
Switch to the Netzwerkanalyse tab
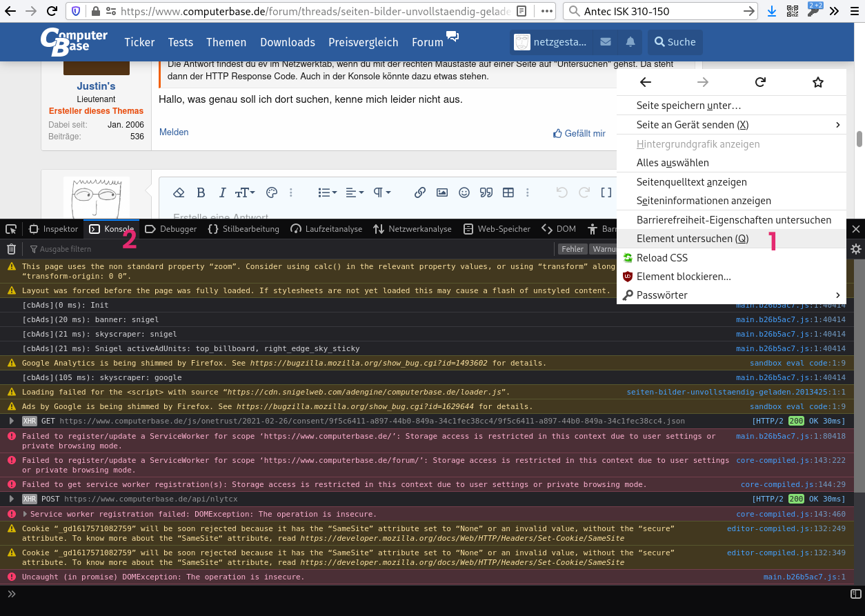(x=412, y=229)
